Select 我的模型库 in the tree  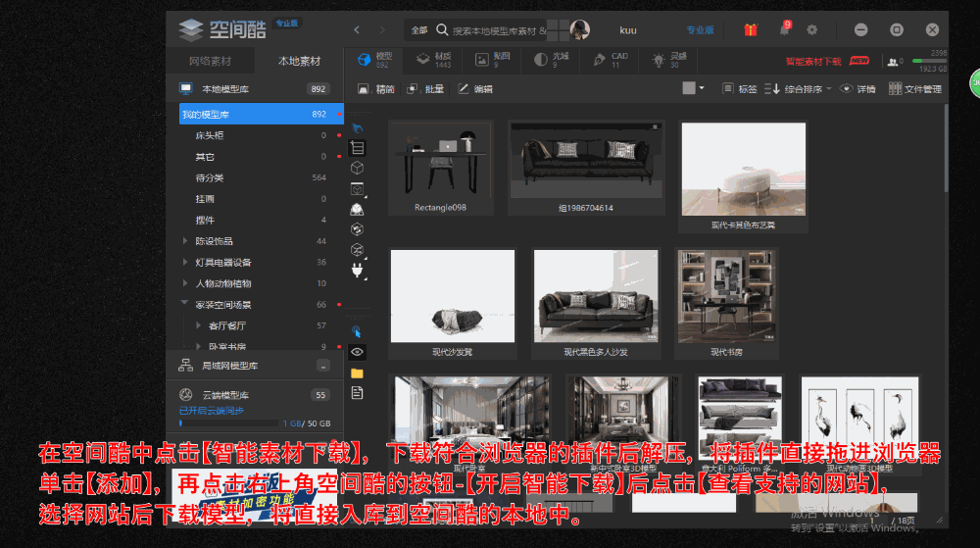(261, 114)
